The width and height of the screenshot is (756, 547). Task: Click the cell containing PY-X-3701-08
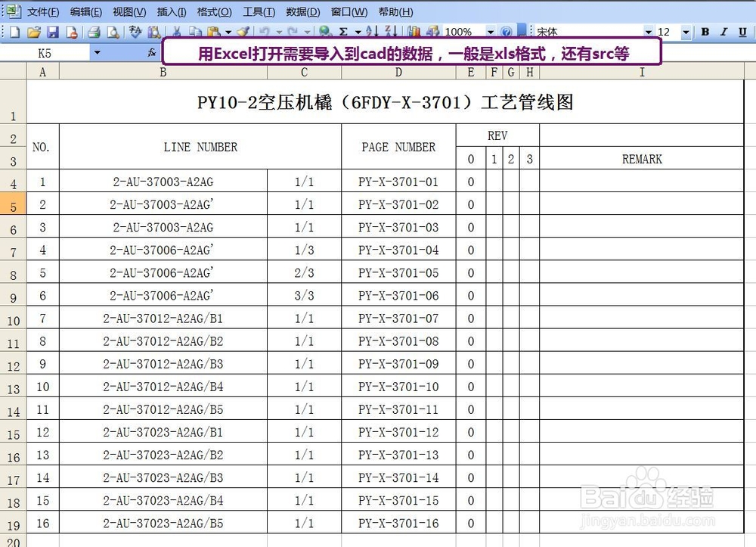coord(398,340)
